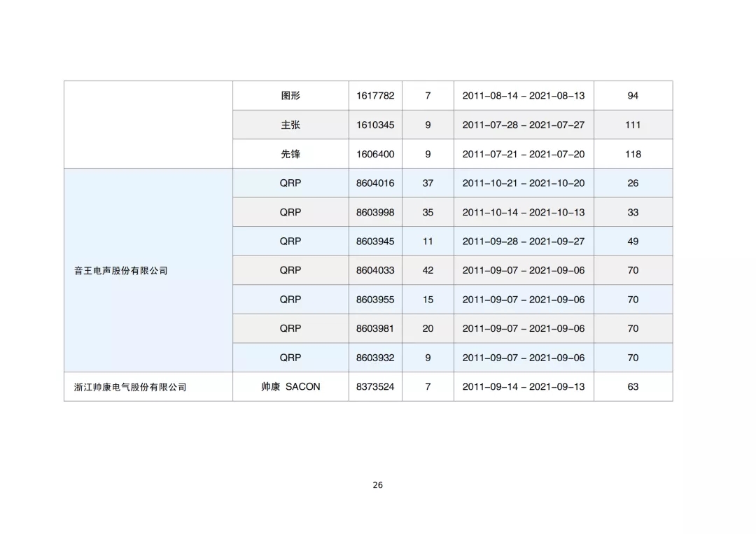Select QRP cell in row 8603998
This screenshot has width=756, height=534.
(x=290, y=212)
